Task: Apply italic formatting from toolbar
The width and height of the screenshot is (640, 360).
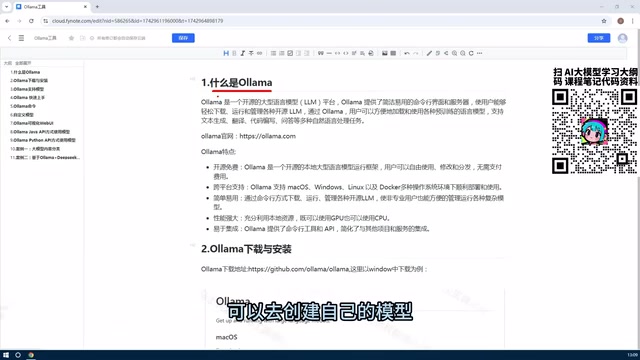Action: click(x=242, y=53)
